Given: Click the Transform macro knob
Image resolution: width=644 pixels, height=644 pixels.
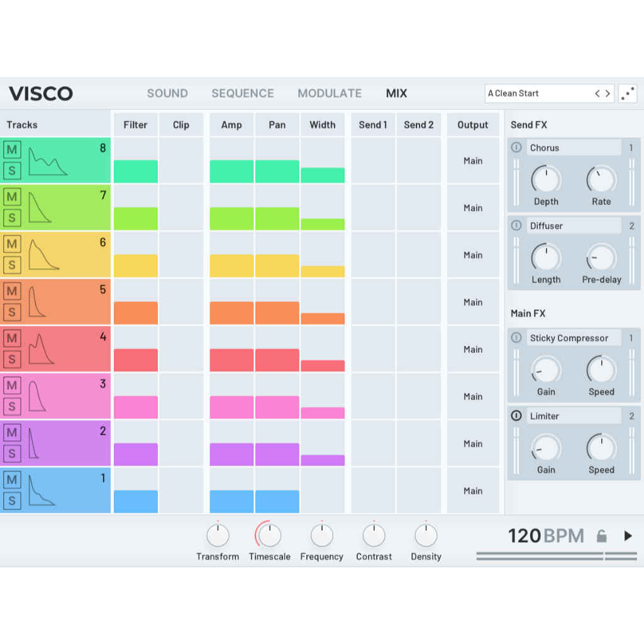Looking at the screenshot, I should click(218, 536).
